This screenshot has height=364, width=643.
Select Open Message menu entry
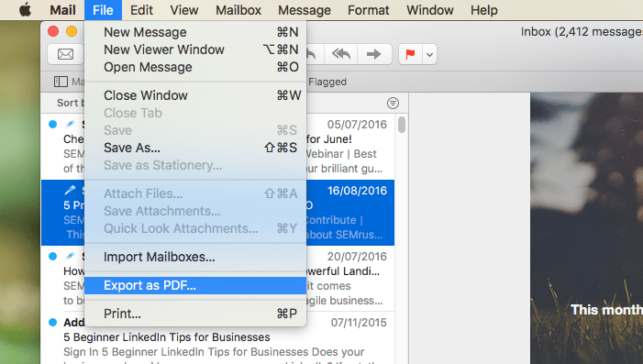(195, 67)
